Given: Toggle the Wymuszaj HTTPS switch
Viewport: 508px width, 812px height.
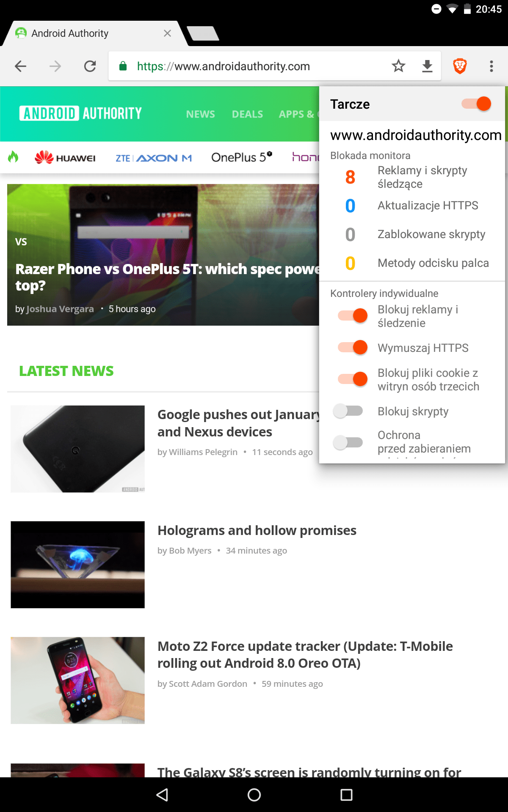Looking at the screenshot, I should tap(353, 348).
